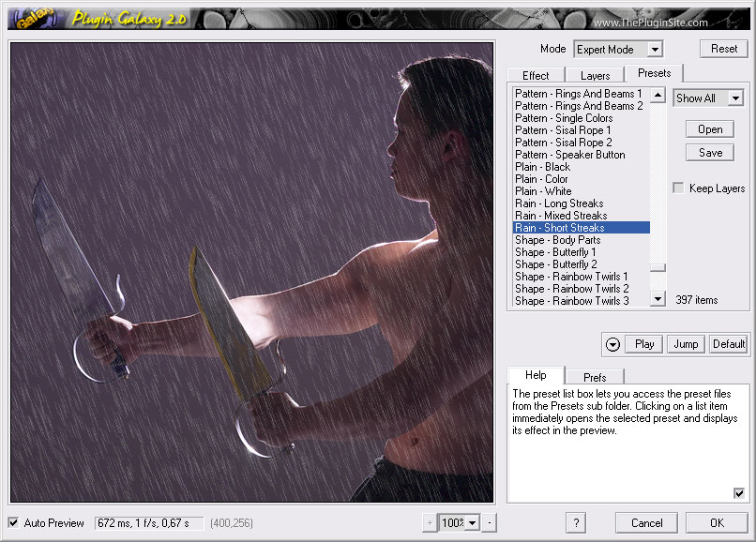Image resolution: width=756 pixels, height=542 pixels.
Task: Select the Presets tab
Action: pyautogui.click(x=655, y=73)
